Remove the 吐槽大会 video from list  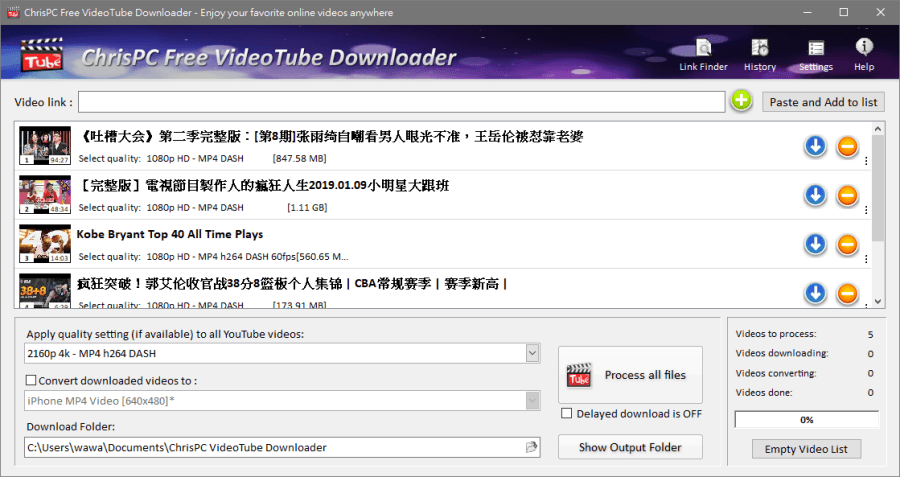click(847, 147)
